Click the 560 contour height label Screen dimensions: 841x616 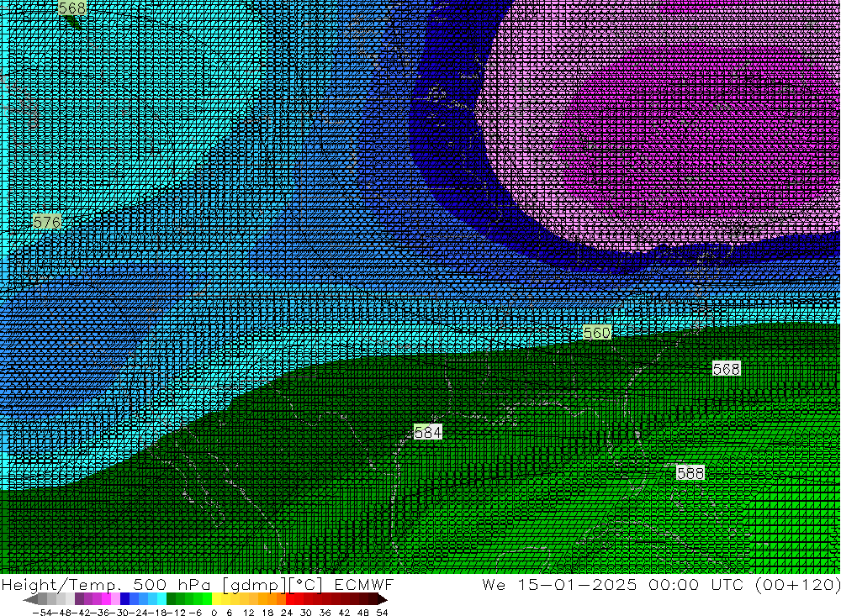[597, 333]
